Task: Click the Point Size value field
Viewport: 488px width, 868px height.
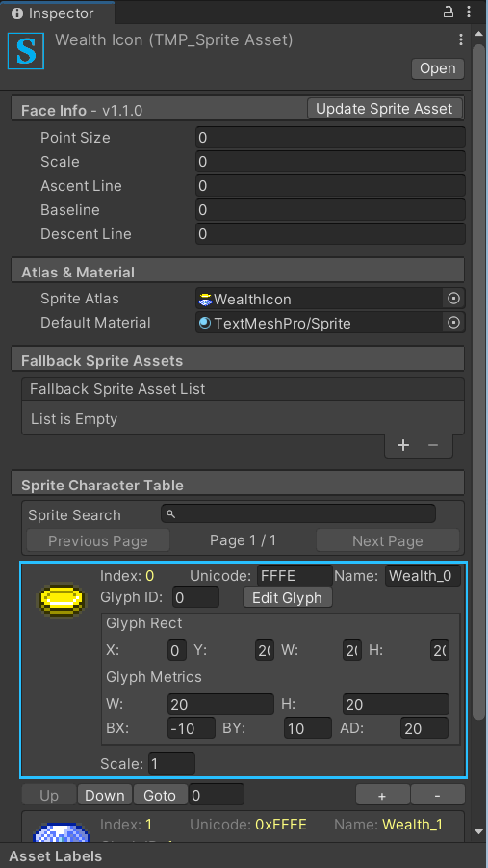Action: [x=330, y=138]
